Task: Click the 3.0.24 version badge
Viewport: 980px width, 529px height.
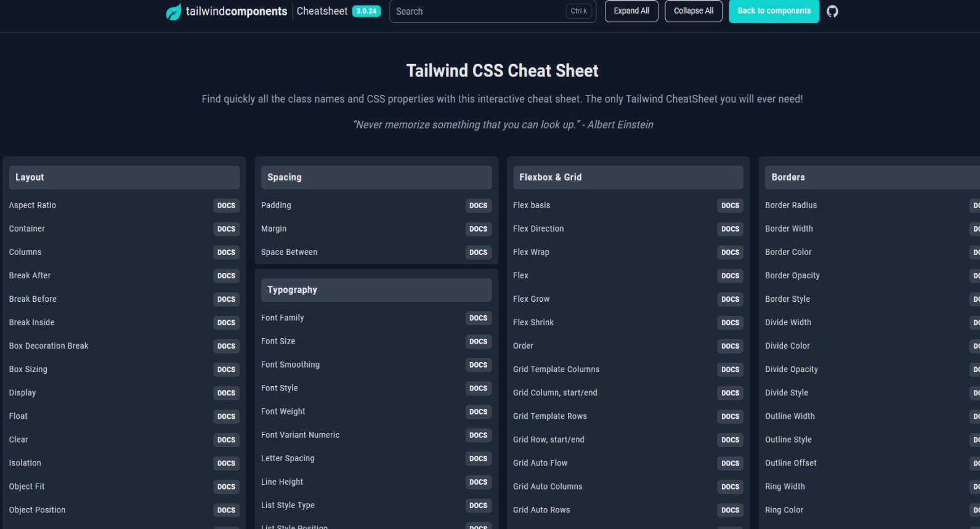Action: coord(366,11)
